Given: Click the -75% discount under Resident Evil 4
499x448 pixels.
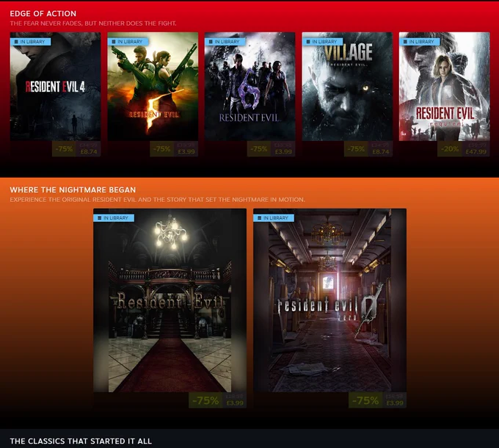Looking at the screenshot, I should (x=65, y=148).
